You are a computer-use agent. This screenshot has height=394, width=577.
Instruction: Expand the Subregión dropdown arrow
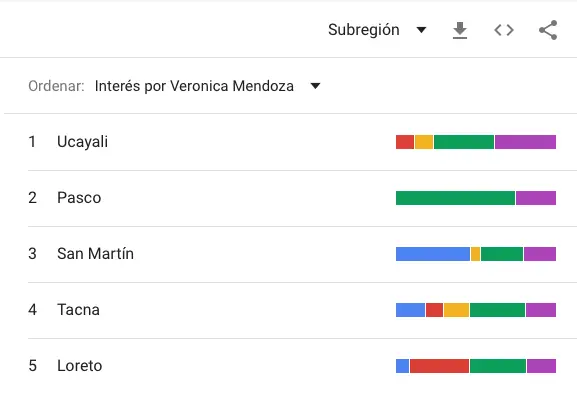coord(421,30)
